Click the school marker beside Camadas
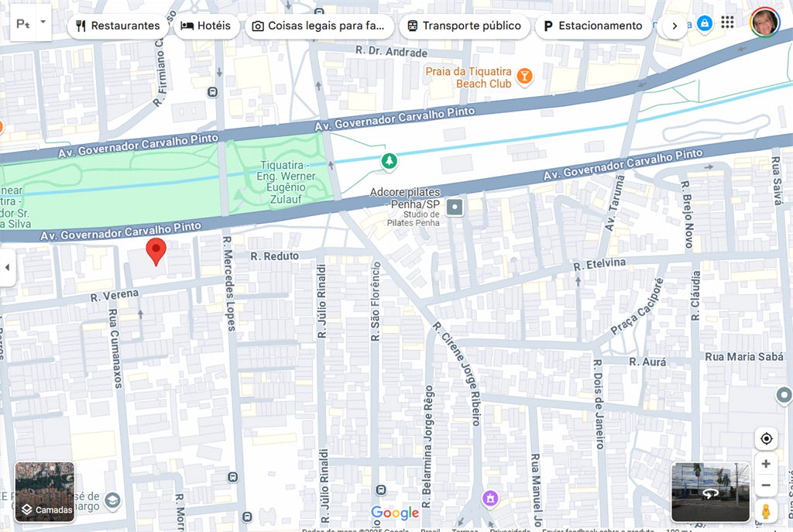 (112, 501)
